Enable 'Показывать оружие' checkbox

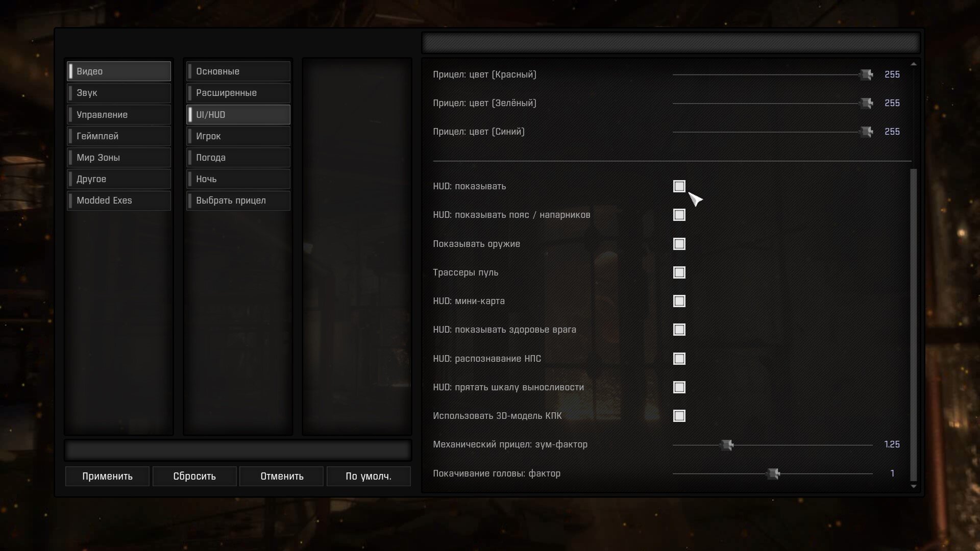[x=679, y=244]
